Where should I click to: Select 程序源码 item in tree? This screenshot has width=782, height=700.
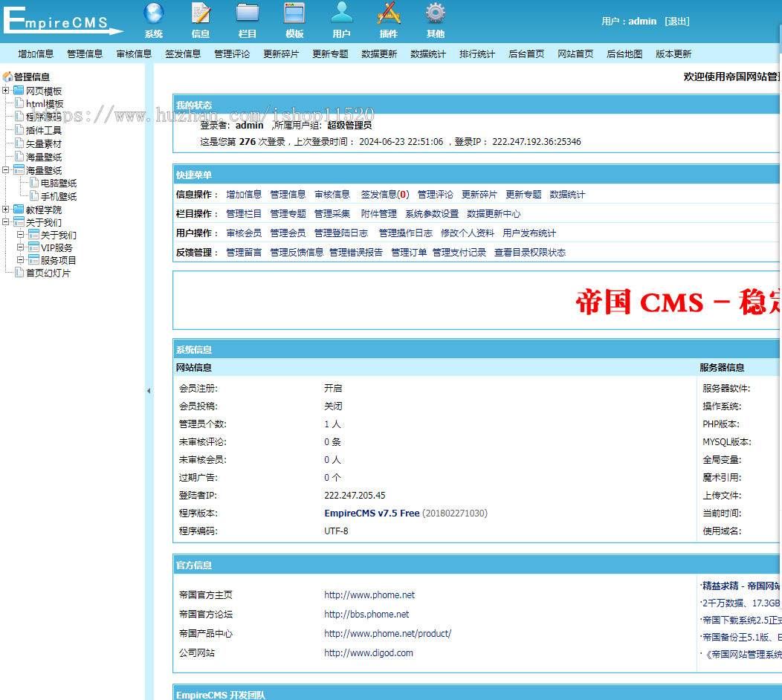[x=44, y=117]
